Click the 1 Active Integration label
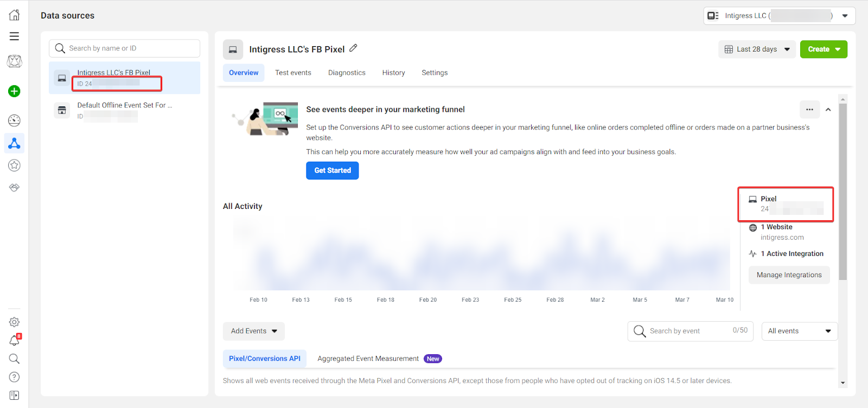The height and width of the screenshot is (408, 868). pos(792,253)
